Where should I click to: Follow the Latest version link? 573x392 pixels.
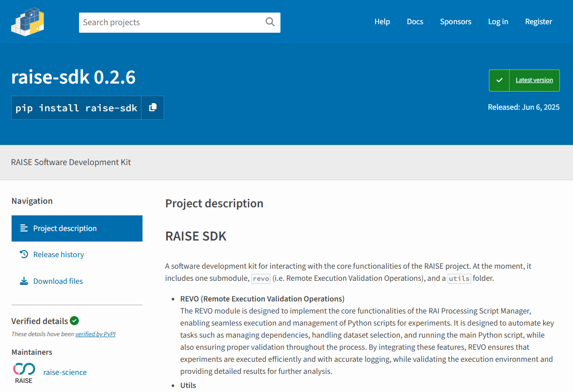[x=534, y=80]
